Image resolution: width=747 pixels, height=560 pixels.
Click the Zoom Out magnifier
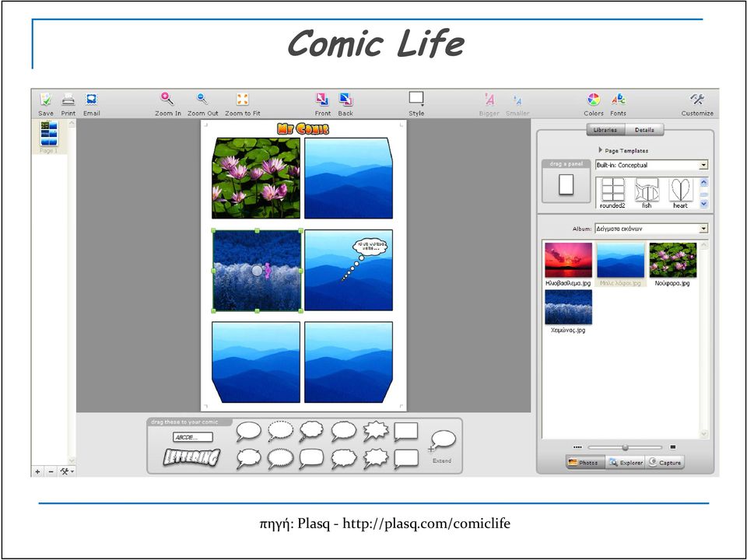pyautogui.click(x=202, y=99)
